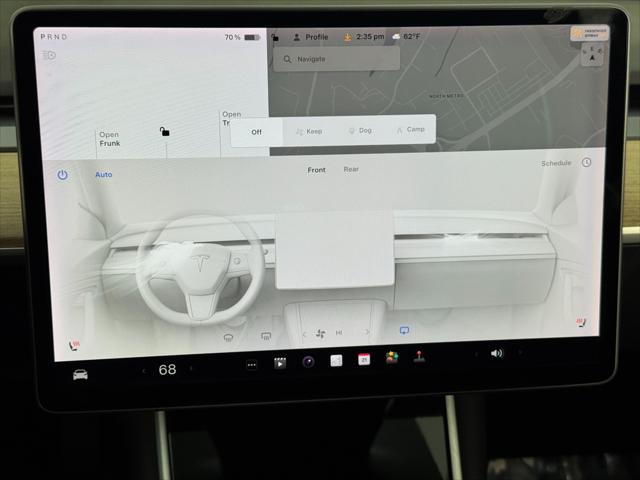Tap the headlights indicator icon

click(x=49, y=55)
